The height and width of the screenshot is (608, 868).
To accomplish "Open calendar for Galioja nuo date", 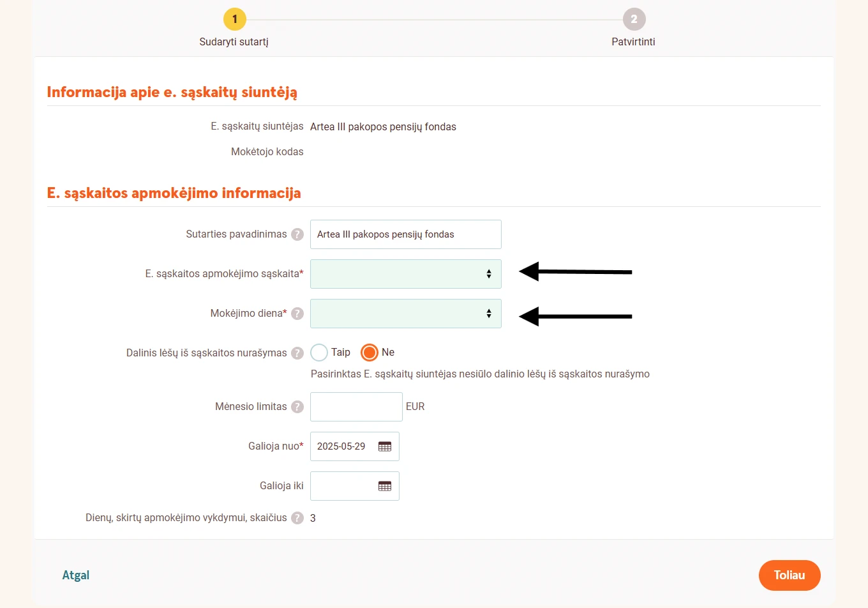I will coord(385,446).
